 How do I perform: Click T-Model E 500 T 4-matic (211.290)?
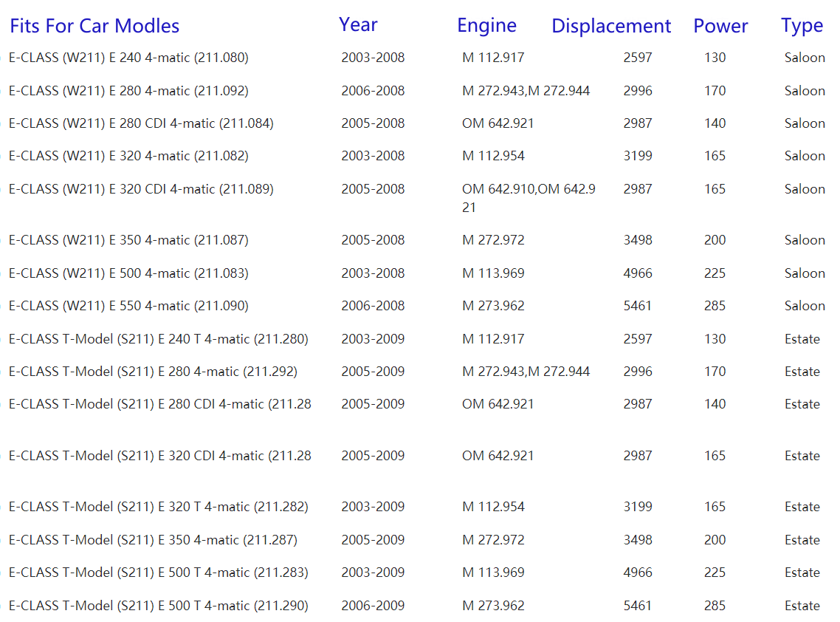(158, 606)
